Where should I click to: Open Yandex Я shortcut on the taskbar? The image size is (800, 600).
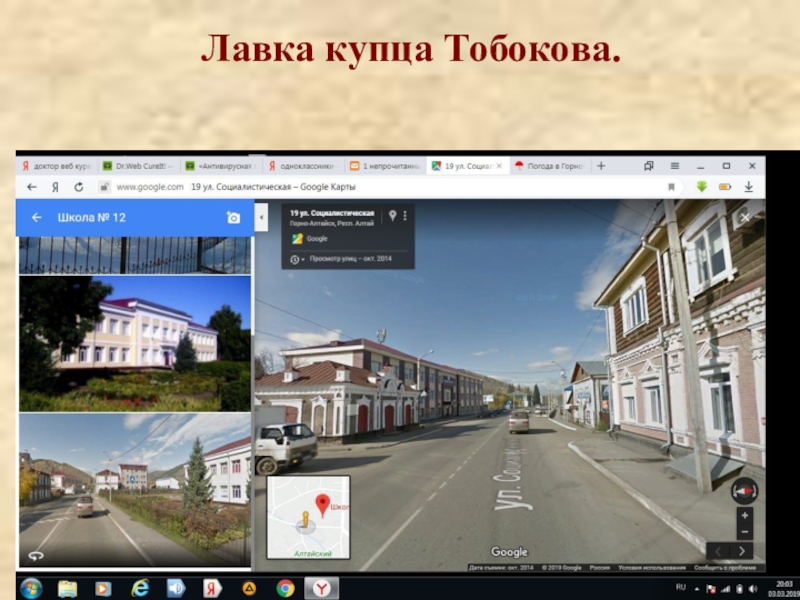click(x=213, y=589)
